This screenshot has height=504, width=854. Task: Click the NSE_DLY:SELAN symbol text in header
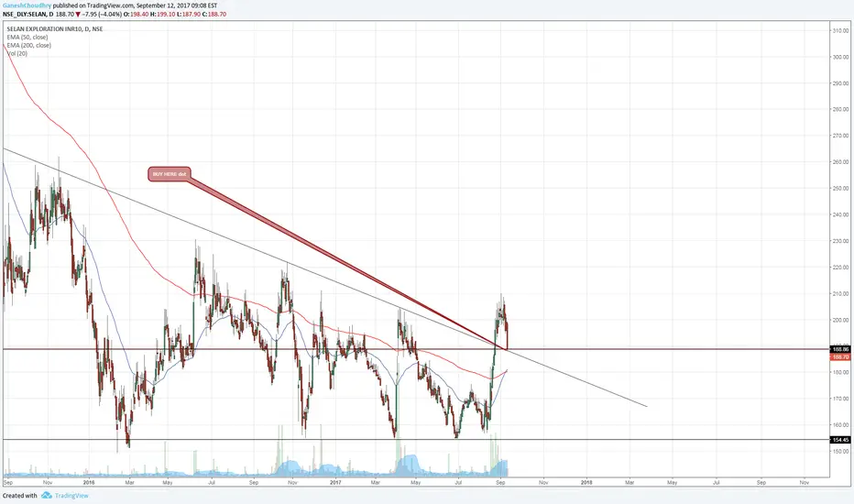click(24, 14)
